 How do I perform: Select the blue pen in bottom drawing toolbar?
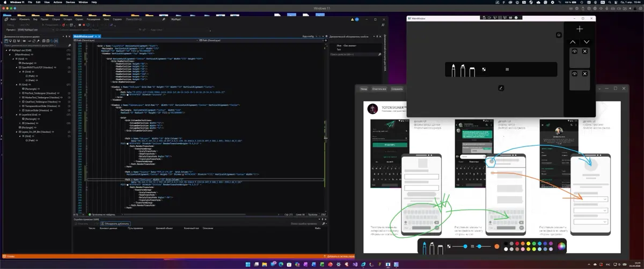click(425, 248)
